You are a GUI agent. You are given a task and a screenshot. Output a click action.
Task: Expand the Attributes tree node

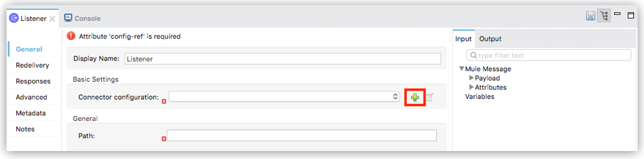[x=471, y=87]
